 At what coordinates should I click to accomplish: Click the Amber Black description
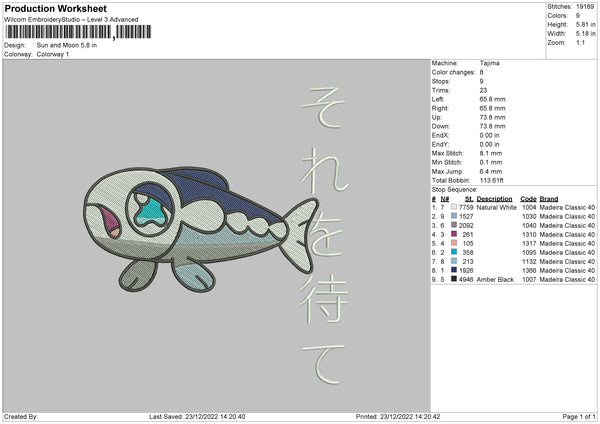coord(495,280)
